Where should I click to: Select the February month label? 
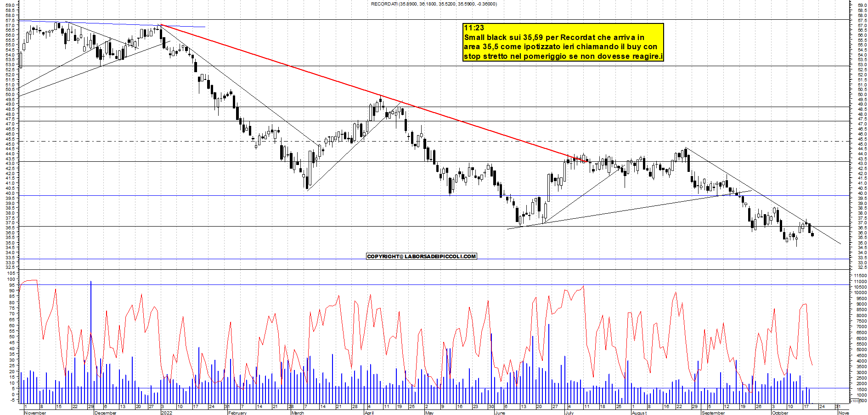237,413
